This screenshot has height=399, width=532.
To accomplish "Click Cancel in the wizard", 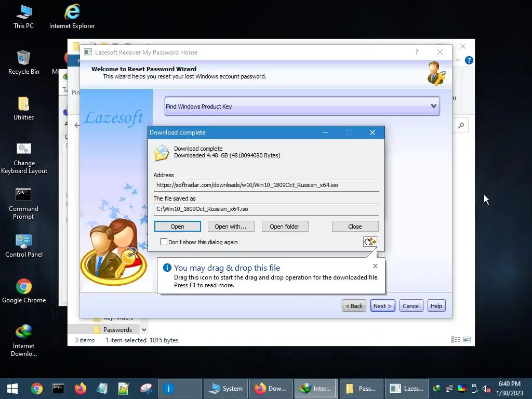I will click(411, 305).
